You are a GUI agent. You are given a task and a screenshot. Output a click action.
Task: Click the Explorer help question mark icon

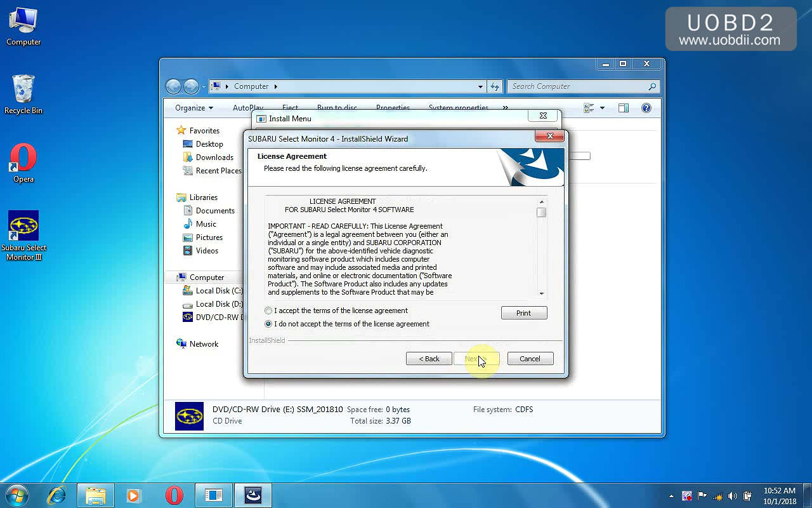click(646, 108)
